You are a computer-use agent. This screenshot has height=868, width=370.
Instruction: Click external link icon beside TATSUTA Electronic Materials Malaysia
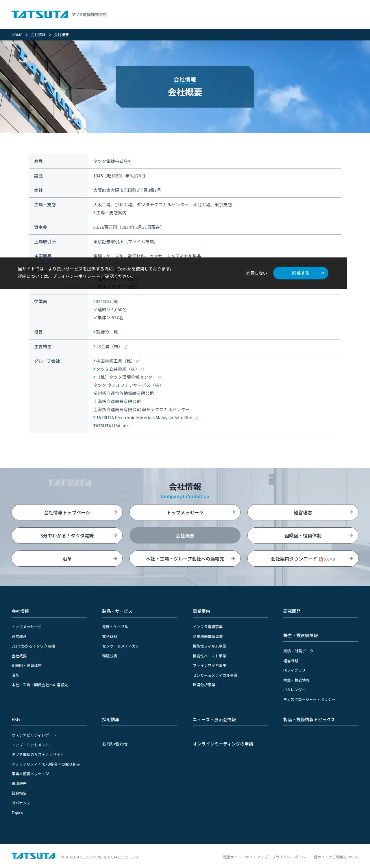point(197,418)
